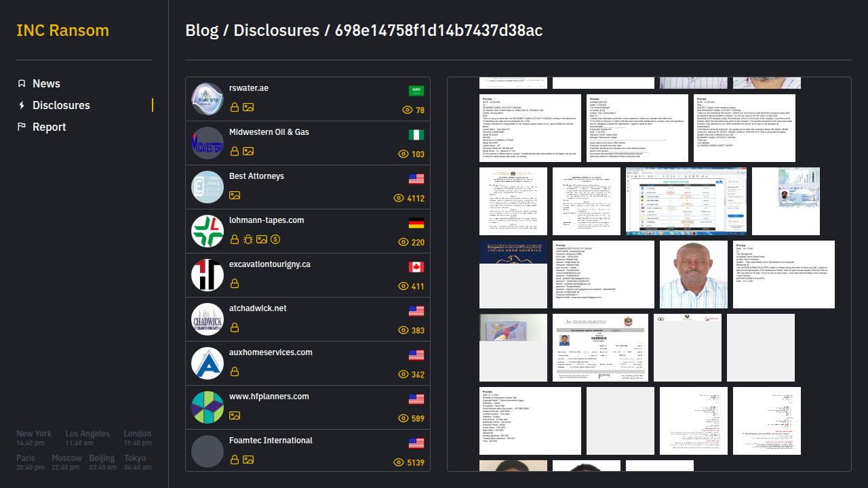Click the lock icon under rswater.ae
The image size is (868, 488).
tap(235, 107)
